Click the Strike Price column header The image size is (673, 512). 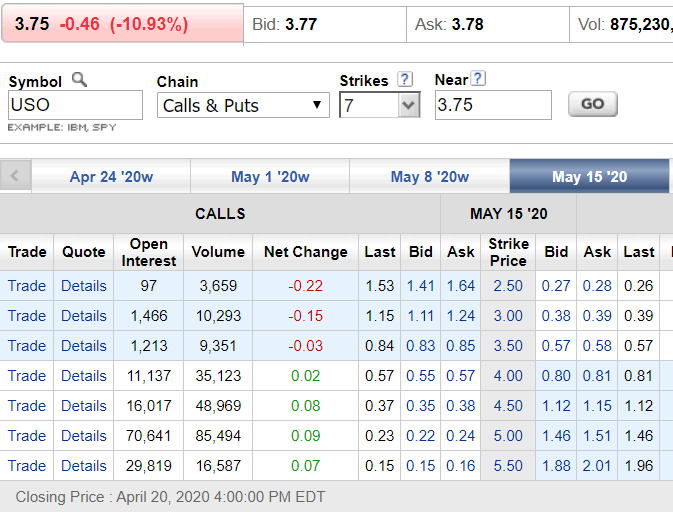point(507,252)
